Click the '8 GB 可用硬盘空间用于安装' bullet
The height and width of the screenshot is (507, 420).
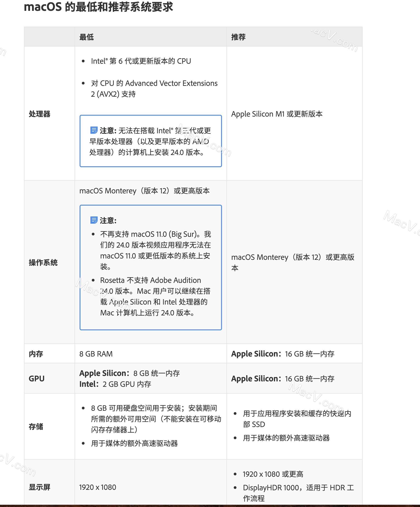(x=156, y=419)
